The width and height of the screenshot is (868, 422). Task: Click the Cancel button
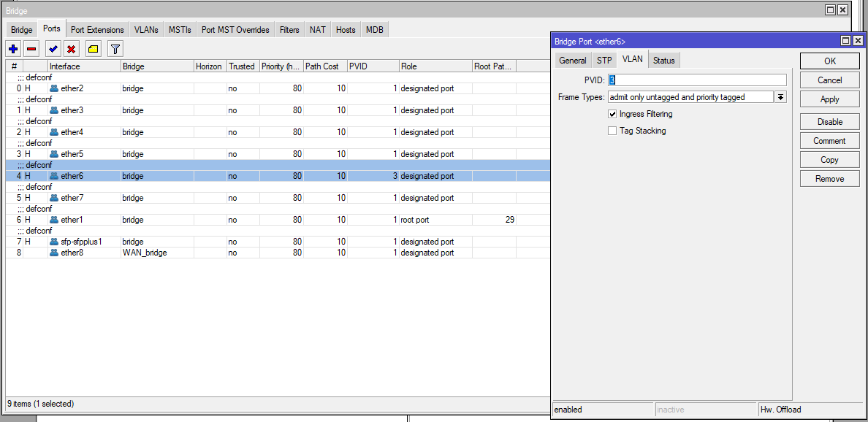point(830,80)
